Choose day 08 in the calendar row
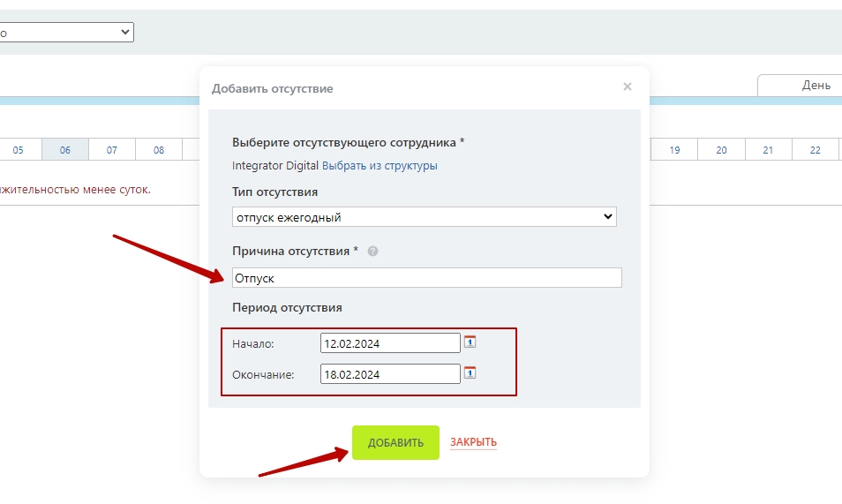 pyautogui.click(x=159, y=150)
